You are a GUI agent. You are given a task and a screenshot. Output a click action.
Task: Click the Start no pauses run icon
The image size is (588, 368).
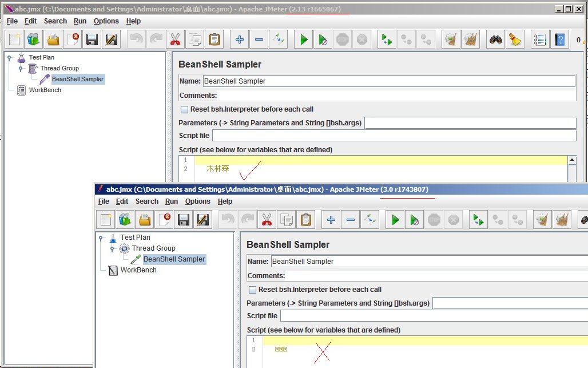point(323,39)
